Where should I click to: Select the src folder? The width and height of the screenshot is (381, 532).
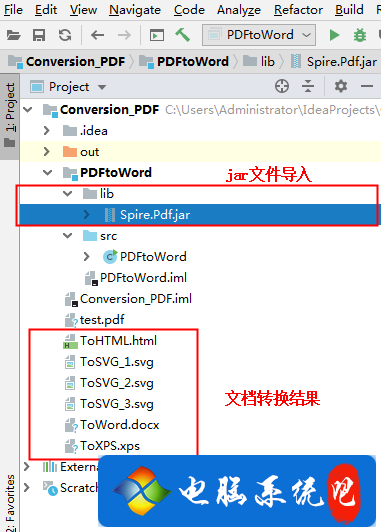pyautogui.click(x=108, y=236)
